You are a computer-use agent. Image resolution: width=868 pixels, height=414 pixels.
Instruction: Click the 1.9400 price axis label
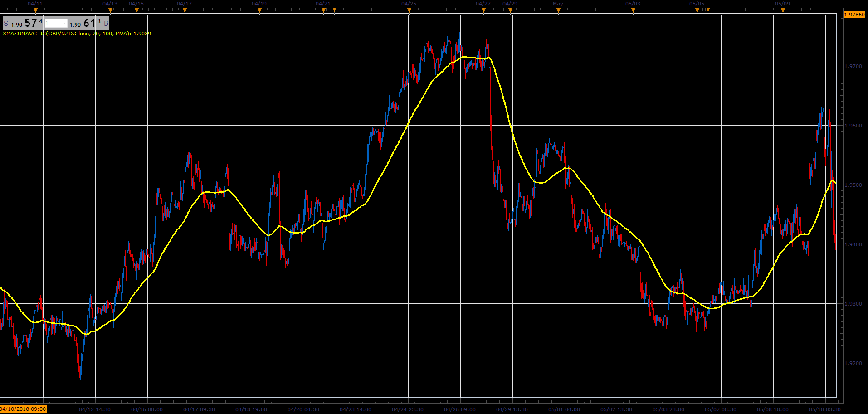coord(853,244)
